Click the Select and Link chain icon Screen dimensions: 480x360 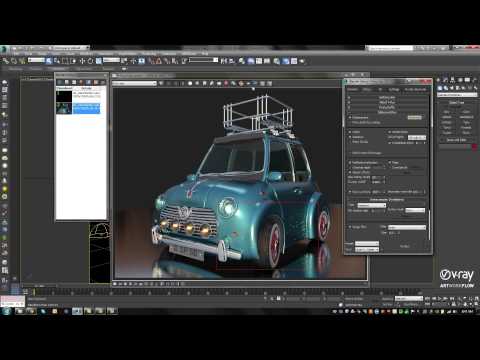6,61
